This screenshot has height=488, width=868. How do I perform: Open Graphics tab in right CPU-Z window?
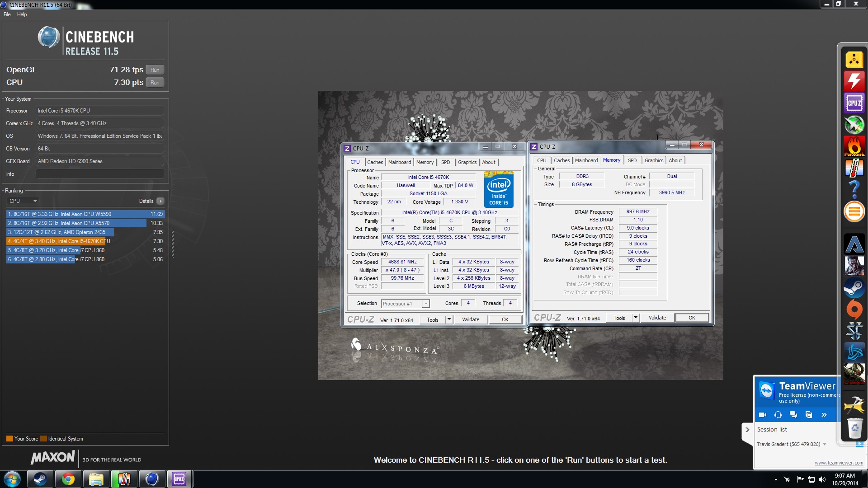(654, 160)
